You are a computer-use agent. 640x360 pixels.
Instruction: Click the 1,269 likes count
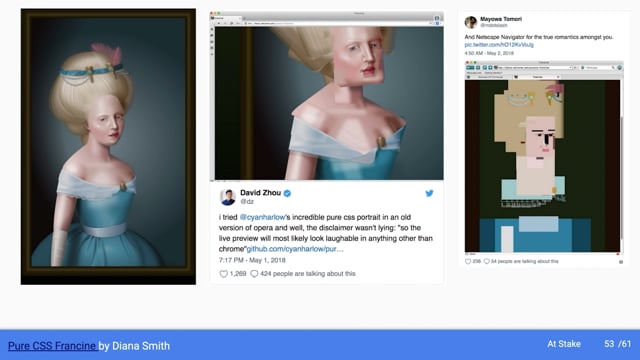pos(238,273)
